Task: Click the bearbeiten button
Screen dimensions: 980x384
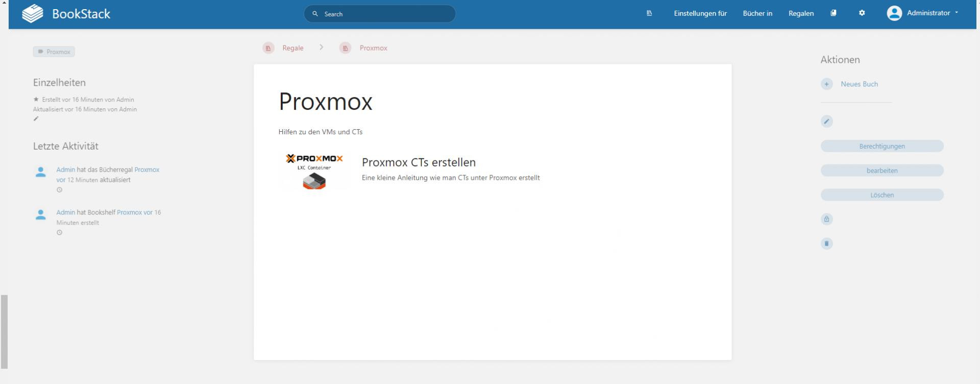Action: point(882,171)
